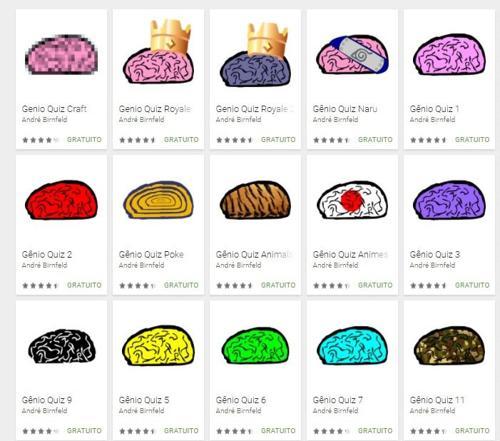The image size is (500, 441).
Task: Open the black brain Gênio Quiz 9 icon
Action: pos(62,347)
